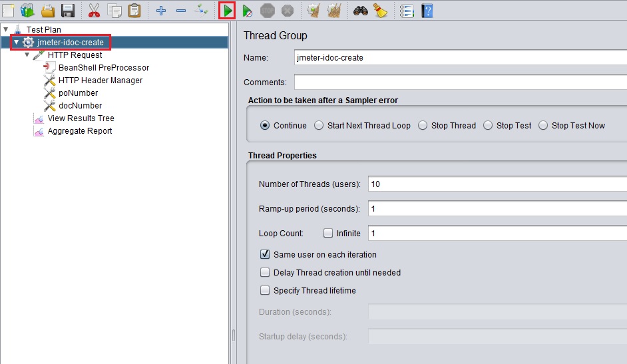This screenshot has width=627, height=364.
Task: Select the Test Plan root node
Action: pyautogui.click(x=43, y=29)
